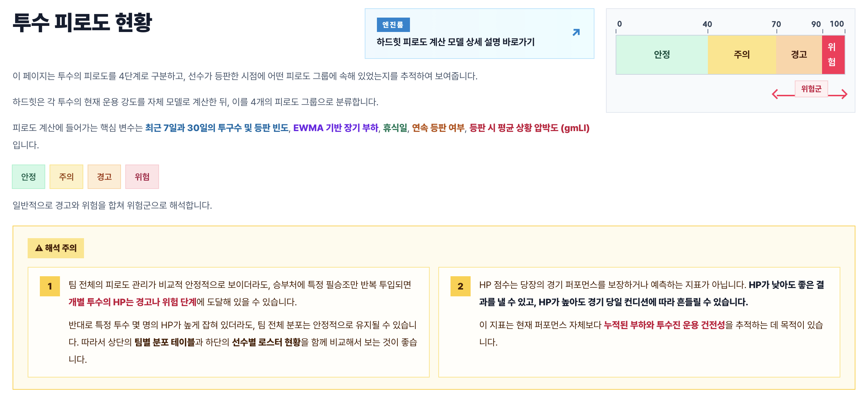The width and height of the screenshot is (868, 398).
Task: Select the orange 경고 legend chip
Action: tap(104, 177)
